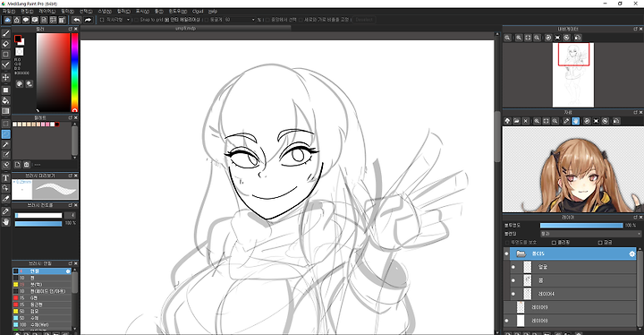The width and height of the screenshot is (644, 335).
Task: Adjust the brush opacity slider showing 100%
Action: [38, 223]
